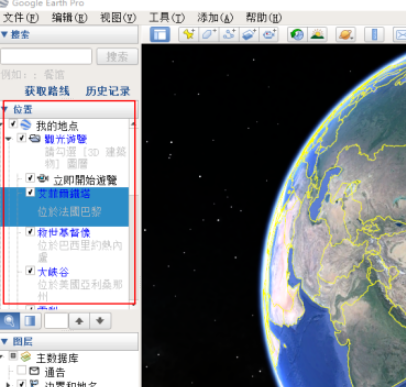This screenshot has height=387, width=406.
Task: Click the places scrollbar up arrow
Action: pyautogui.click(x=133, y=124)
